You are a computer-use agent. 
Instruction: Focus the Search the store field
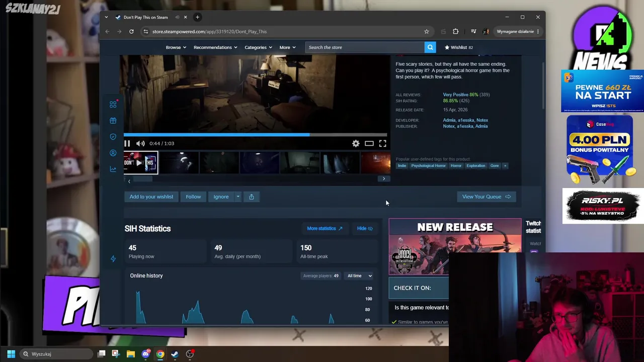(x=365, y=47)
